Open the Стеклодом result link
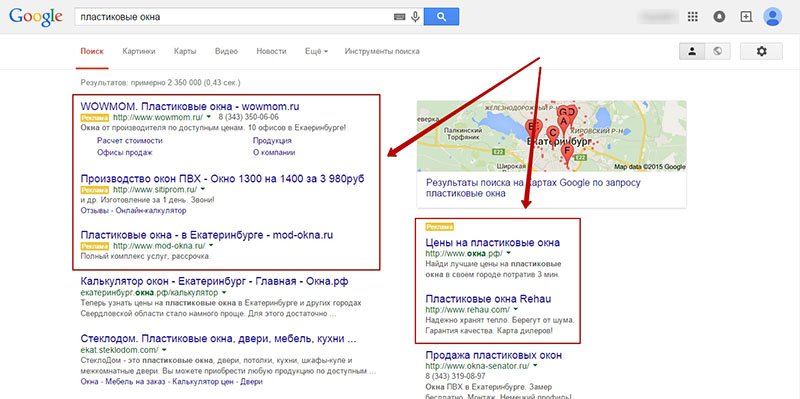The height and width of the screenshot is (399, 800). pyautogui.click(x=218, y=339)
